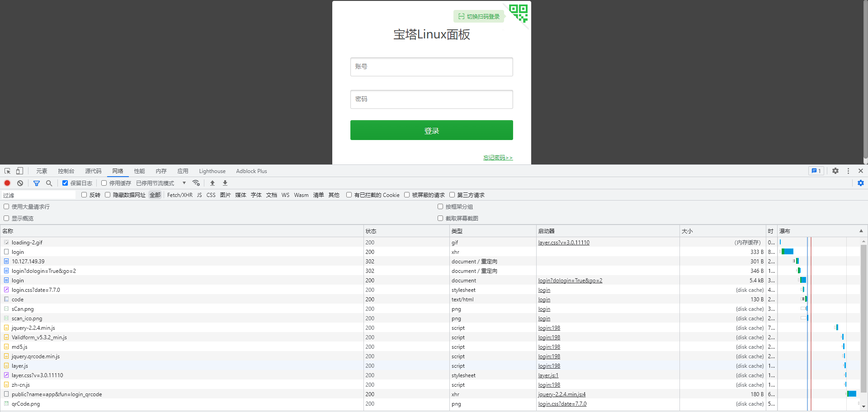Enable the 显示概览 checkbox
The height and width of the screenshot is (412, 868).
click(6, 218)
